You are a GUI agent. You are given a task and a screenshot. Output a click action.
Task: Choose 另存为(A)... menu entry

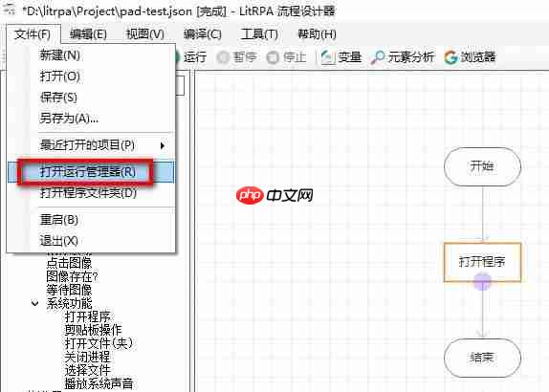[x=91, y=118]
